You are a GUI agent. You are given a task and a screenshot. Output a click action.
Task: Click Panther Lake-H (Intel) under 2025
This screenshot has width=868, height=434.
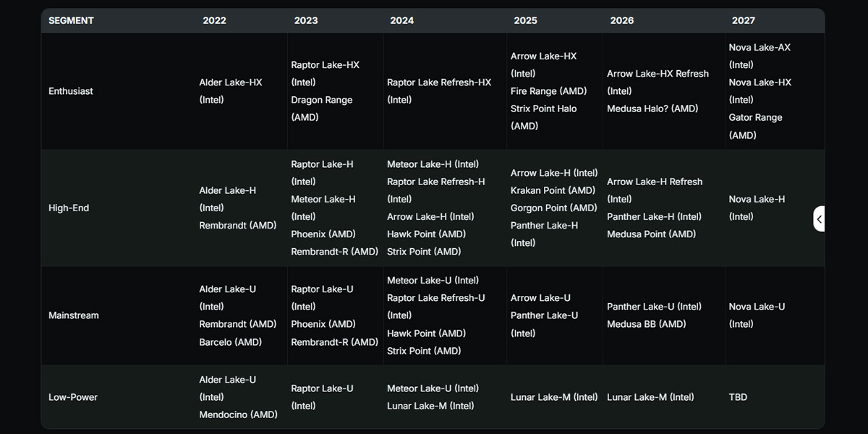pos(545,234)
